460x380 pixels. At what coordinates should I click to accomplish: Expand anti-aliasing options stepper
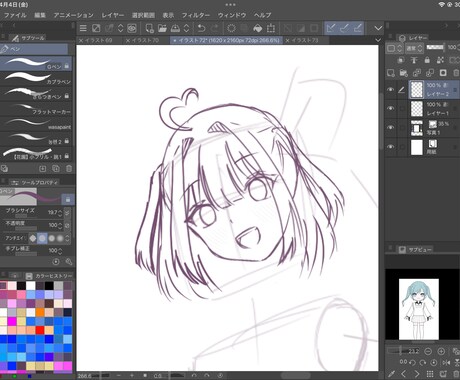[x=68, y=238]
